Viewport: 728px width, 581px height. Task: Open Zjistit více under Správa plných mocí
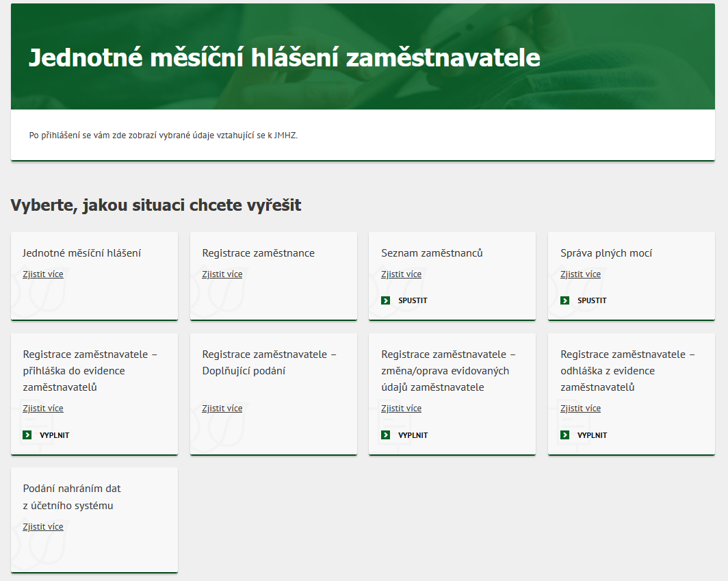[x=581, y=274]
